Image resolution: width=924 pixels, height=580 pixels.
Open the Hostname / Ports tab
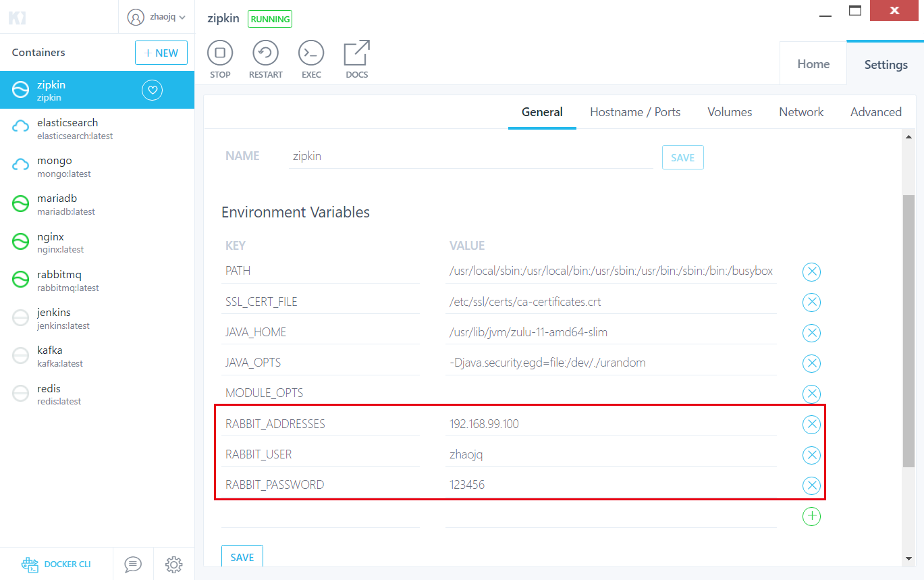(634, 112)
